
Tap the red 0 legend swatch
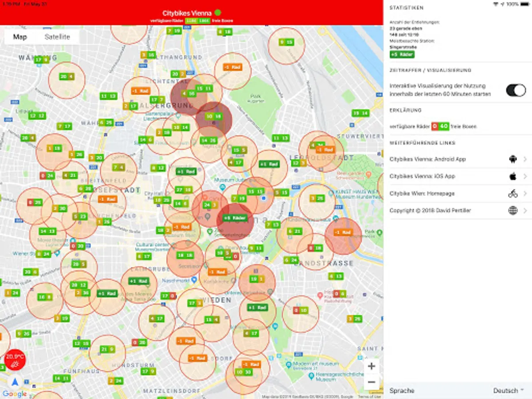[435, 126]
